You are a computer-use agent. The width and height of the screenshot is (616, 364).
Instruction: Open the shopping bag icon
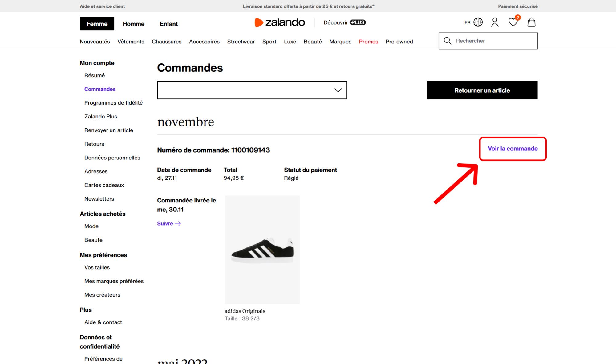pos(531,22)
